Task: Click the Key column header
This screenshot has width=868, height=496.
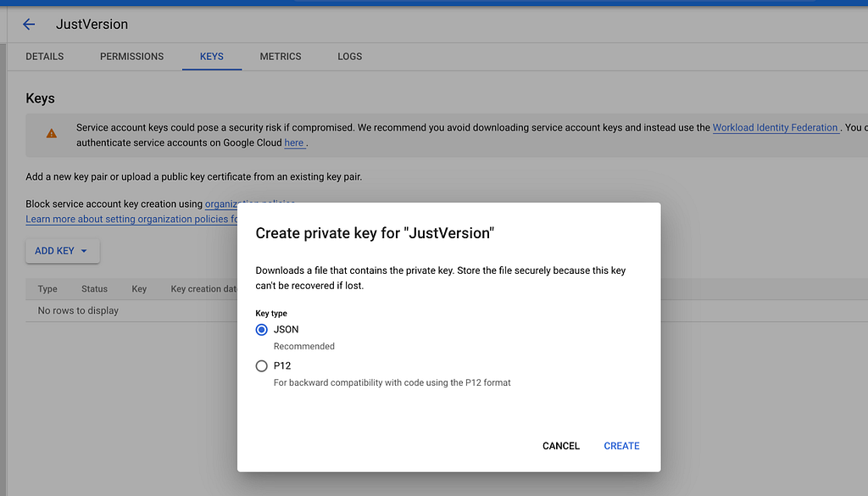Action: [139, 289]
